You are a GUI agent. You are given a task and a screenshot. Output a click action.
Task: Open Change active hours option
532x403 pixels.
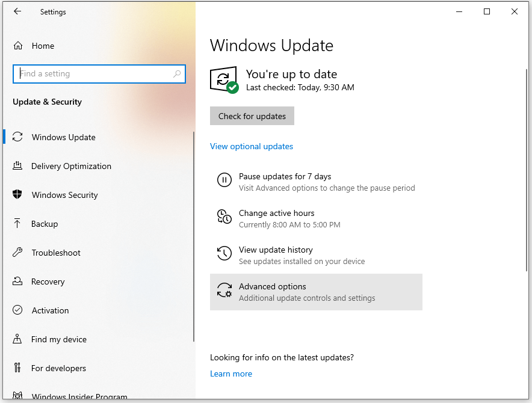pyautogui.click(x=316, y=219)
